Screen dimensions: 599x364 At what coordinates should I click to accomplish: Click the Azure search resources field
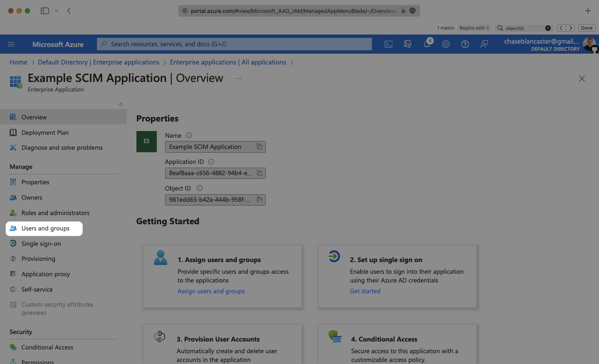click(x=234, y=44)
